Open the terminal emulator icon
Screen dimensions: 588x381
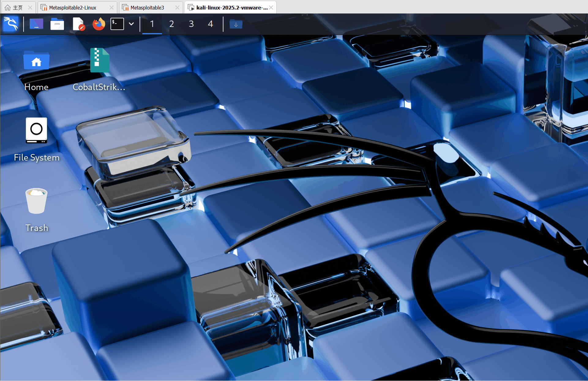(x=117, y=24)
